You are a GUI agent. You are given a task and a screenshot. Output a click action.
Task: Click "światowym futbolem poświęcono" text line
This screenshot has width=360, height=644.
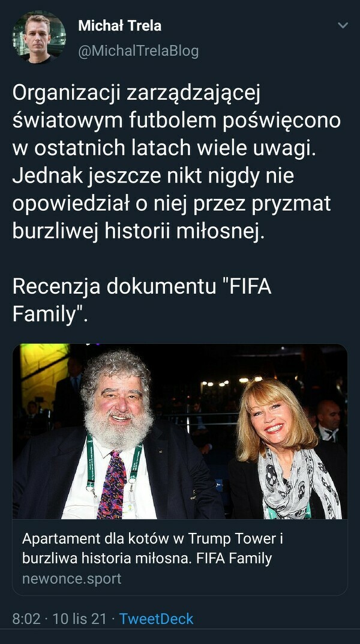176,121
